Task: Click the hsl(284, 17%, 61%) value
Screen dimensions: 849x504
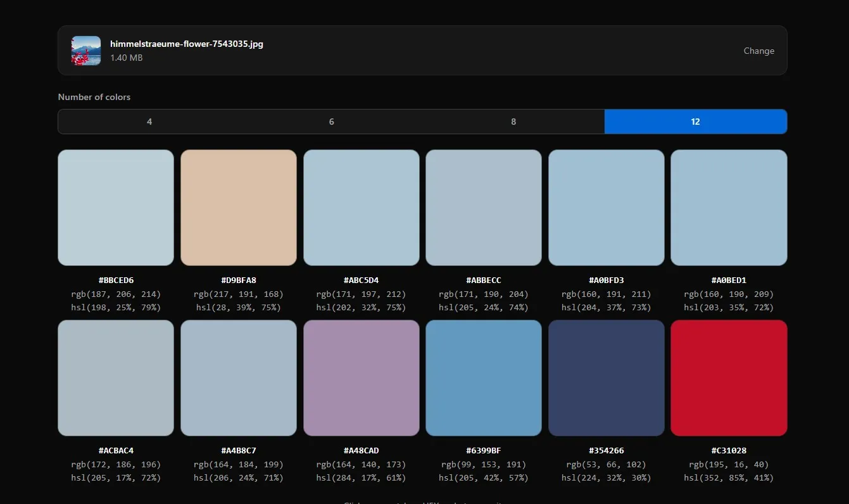Action: coord(362,478)
